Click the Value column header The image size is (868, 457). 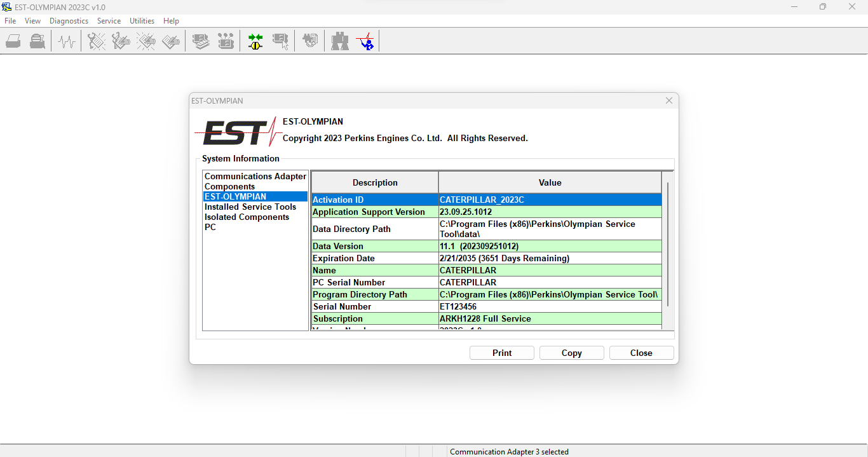550,182
